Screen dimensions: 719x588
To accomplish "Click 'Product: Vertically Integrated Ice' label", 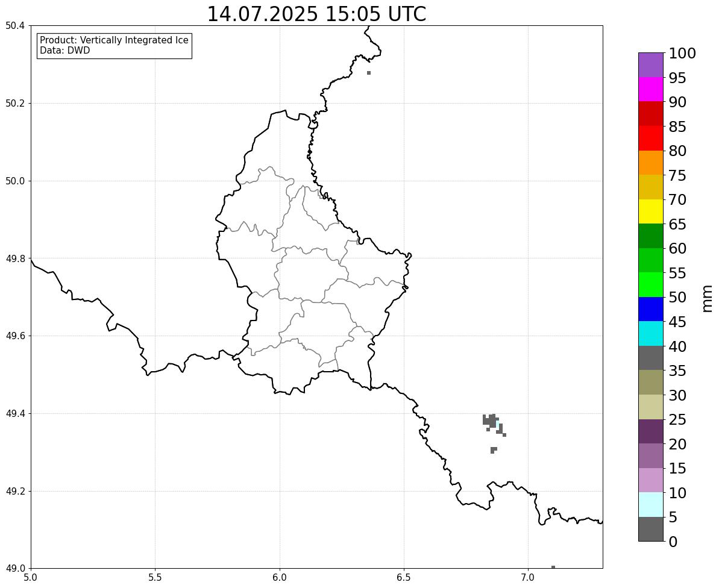I will 114,40.
